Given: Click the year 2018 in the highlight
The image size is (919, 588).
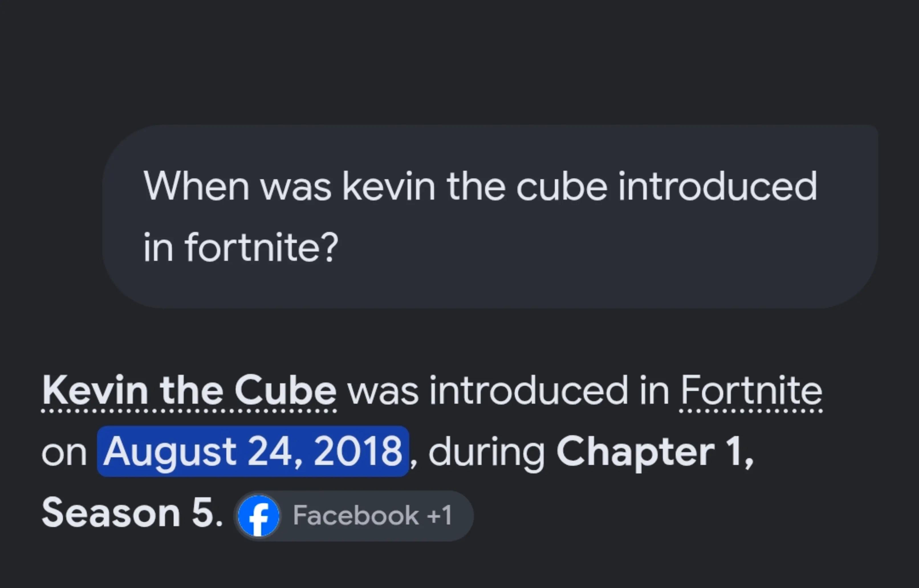Looking at the screenshot, I should [x=358, y=451].
